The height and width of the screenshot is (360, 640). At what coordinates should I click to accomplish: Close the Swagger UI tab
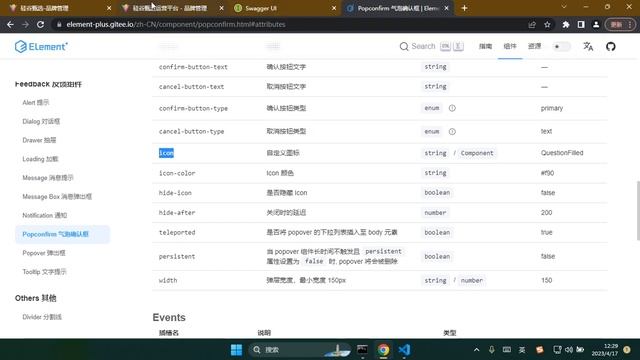pos(334,8)
